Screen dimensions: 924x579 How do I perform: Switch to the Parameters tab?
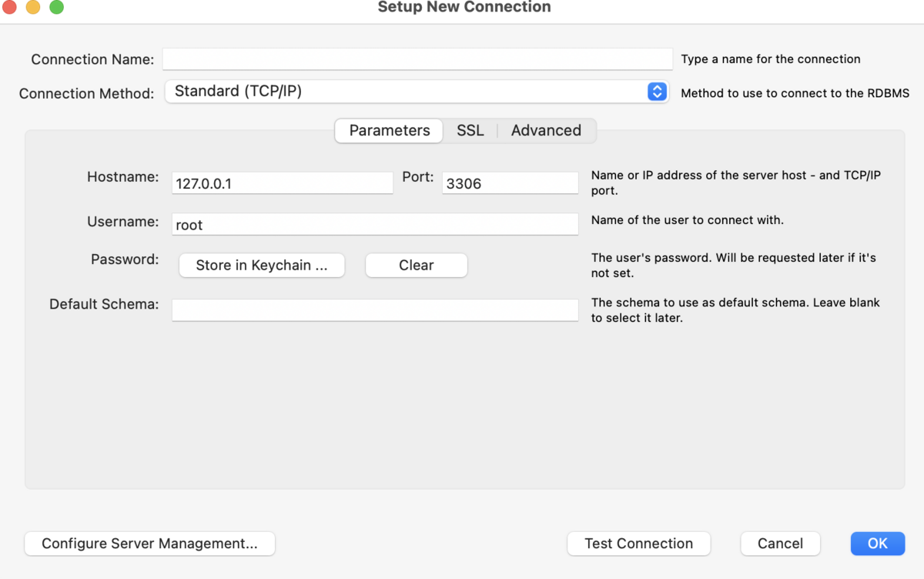tap(389, 131)
